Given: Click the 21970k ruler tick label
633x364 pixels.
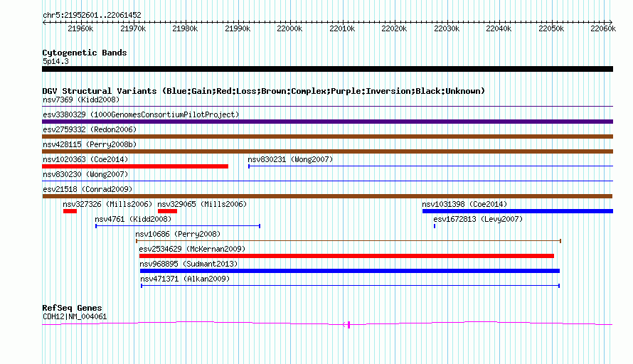Looking at the screenshot, I should click(x=133, y=28).
